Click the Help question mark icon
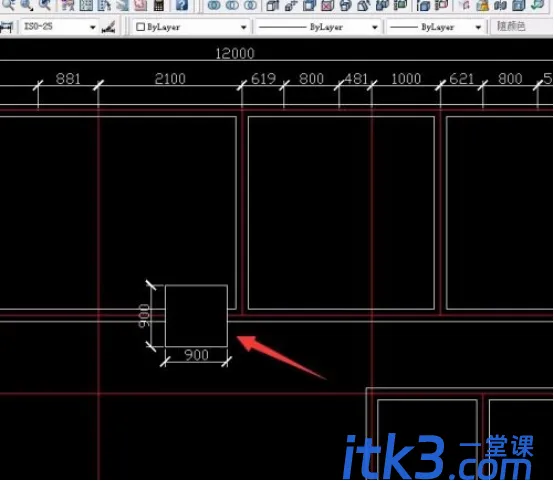The width and height of the screenshot is (554, 481). point(182,5)
